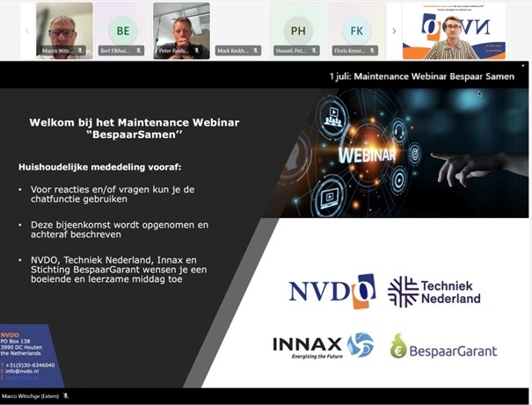532x405 pixels.
Task: Click muted microphone icon on Marco Wits tile
Action: click(x=80, y=50)
